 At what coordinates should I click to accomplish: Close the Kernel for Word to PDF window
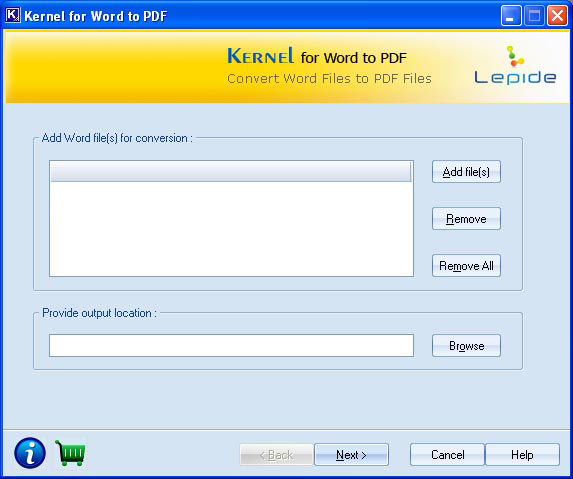click(x=557, y=16)
